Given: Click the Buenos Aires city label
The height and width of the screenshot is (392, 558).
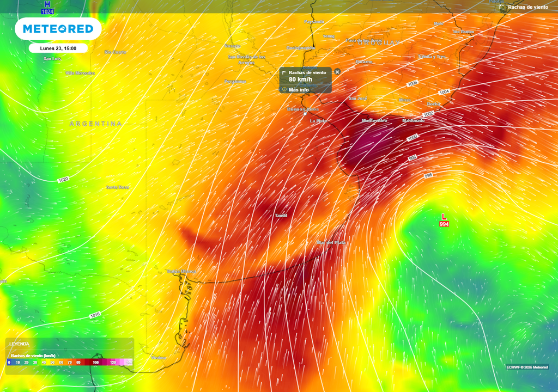Looking at the screenshot, I should click(x=302, y=109).
